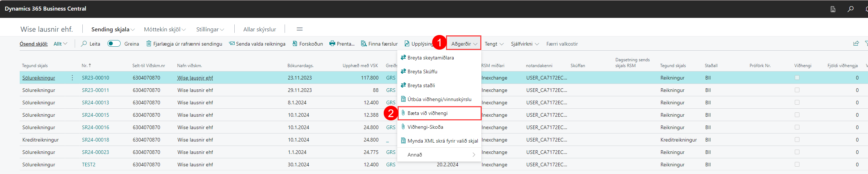868x174 pixels.
Task: Open invoice link SR24-00013
Action: [x=95, y=103]
